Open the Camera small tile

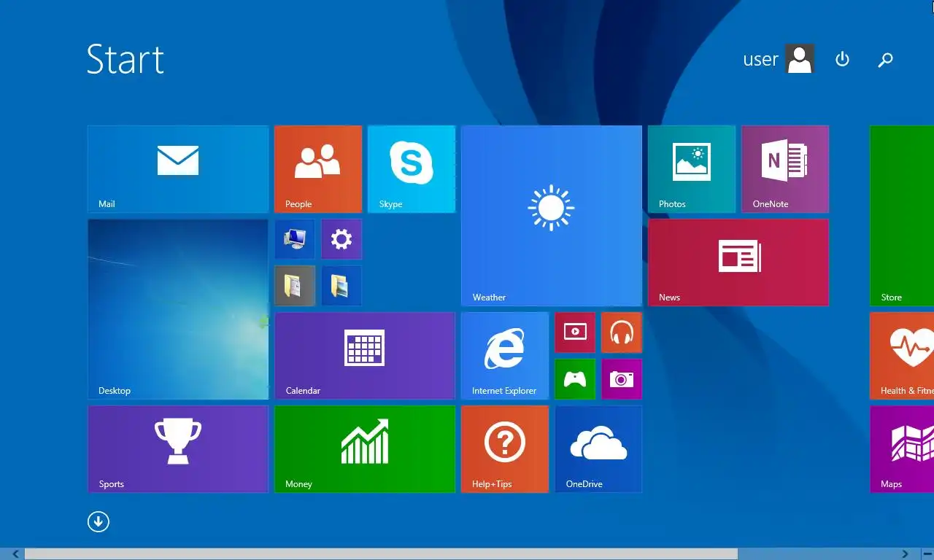coord(622,379)
